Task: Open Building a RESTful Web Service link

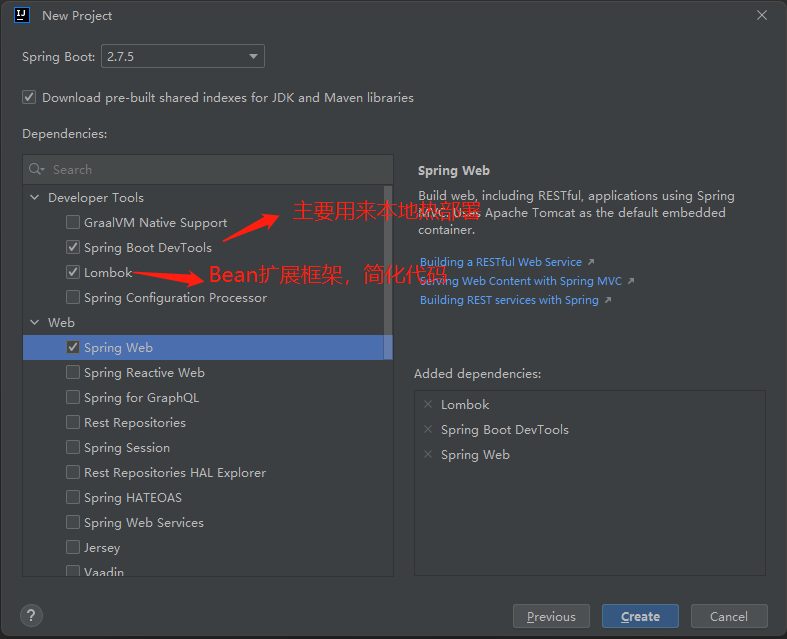Action: click(501, 262)
